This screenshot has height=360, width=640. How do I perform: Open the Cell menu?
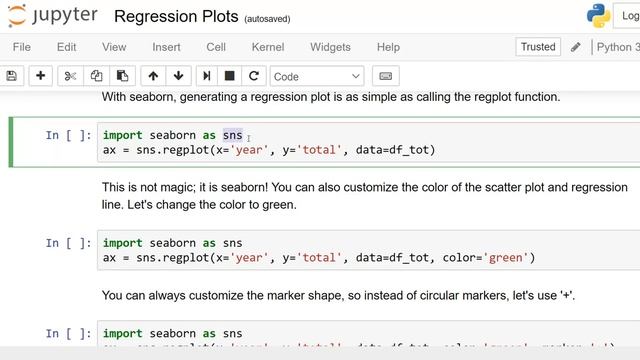point(216,47)
